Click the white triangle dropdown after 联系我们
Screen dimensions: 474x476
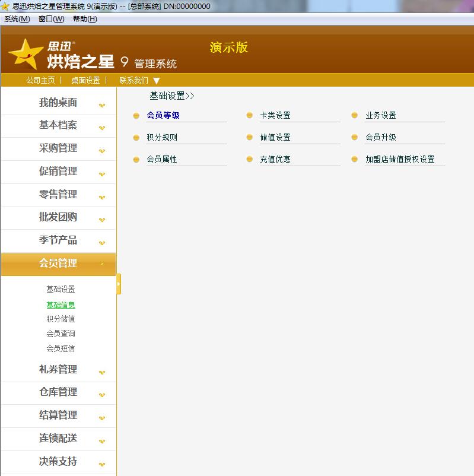click(x=157, y=81)
